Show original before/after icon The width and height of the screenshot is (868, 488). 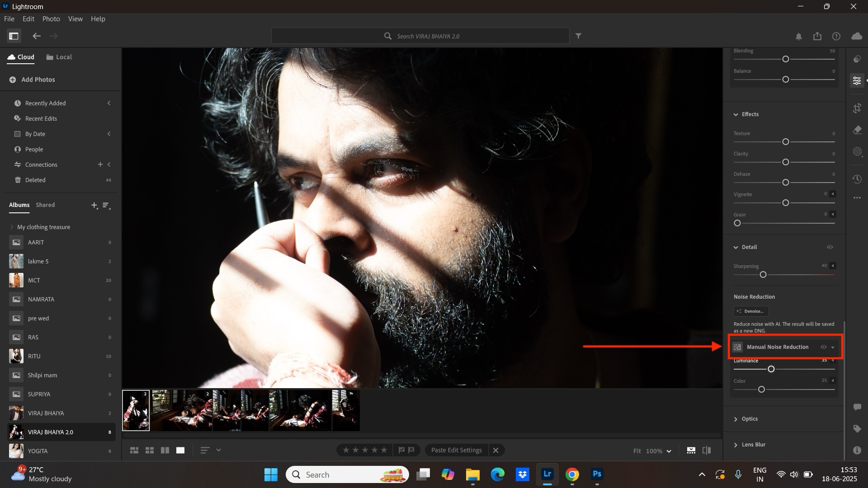click(x=707, y=450)
